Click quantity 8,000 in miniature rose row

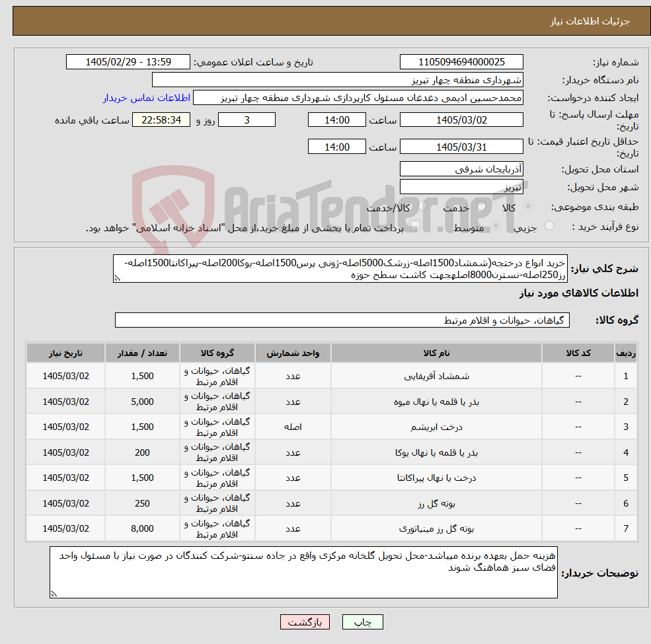pyautogui.click(x=142, y=528)
